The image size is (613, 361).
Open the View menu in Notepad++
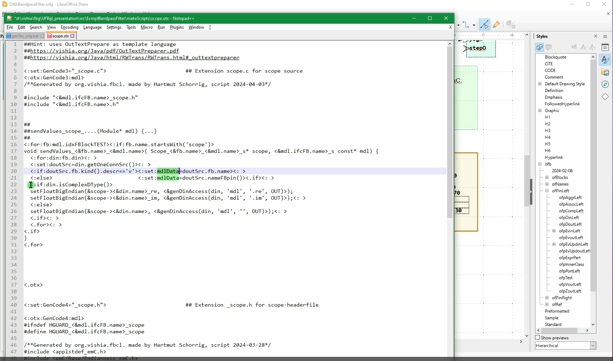click(51, 27)
